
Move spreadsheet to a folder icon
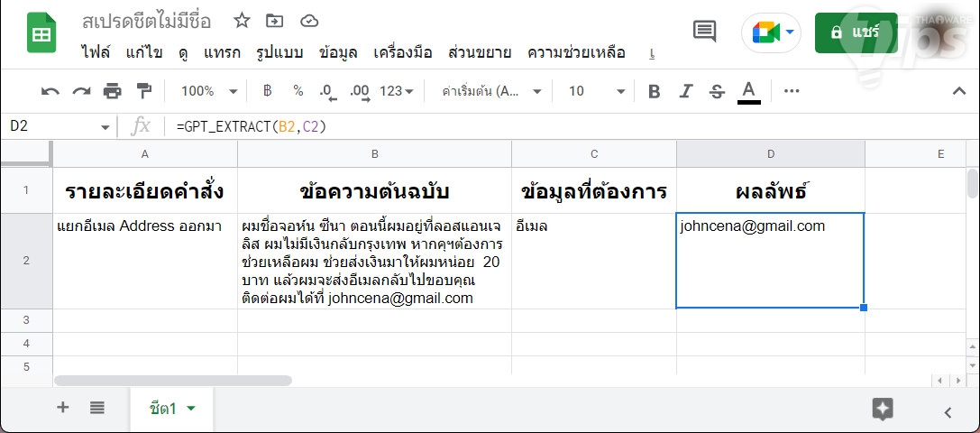click(274, 22)
